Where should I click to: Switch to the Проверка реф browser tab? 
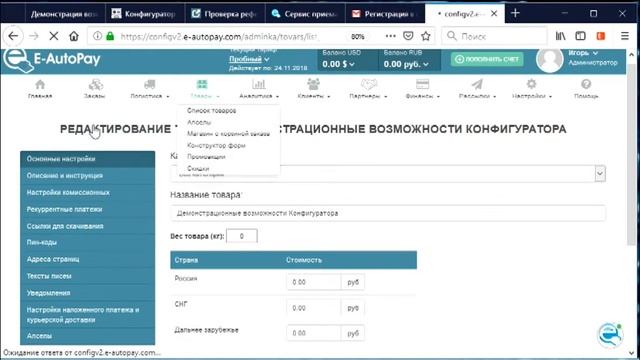coord(224,14)
